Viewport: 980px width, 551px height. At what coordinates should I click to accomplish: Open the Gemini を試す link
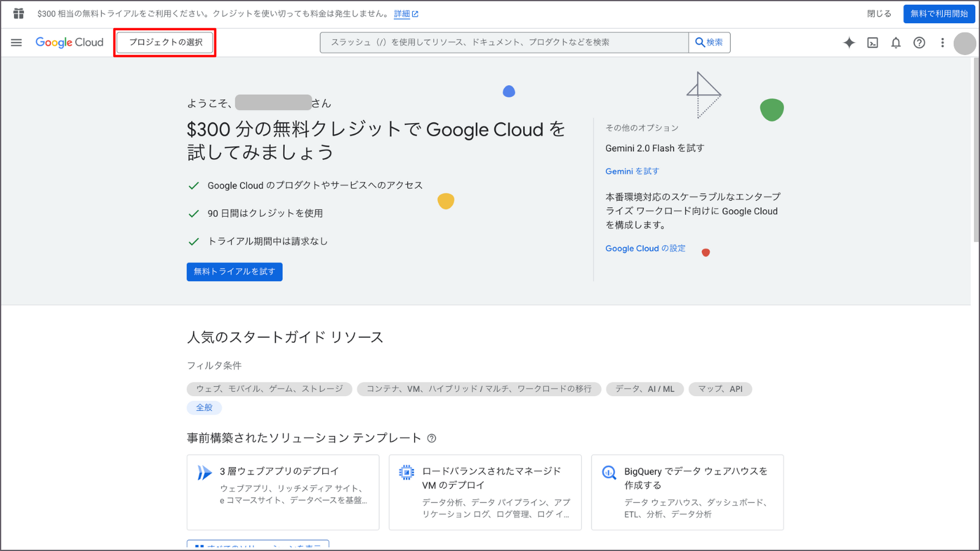coord(632,171)
